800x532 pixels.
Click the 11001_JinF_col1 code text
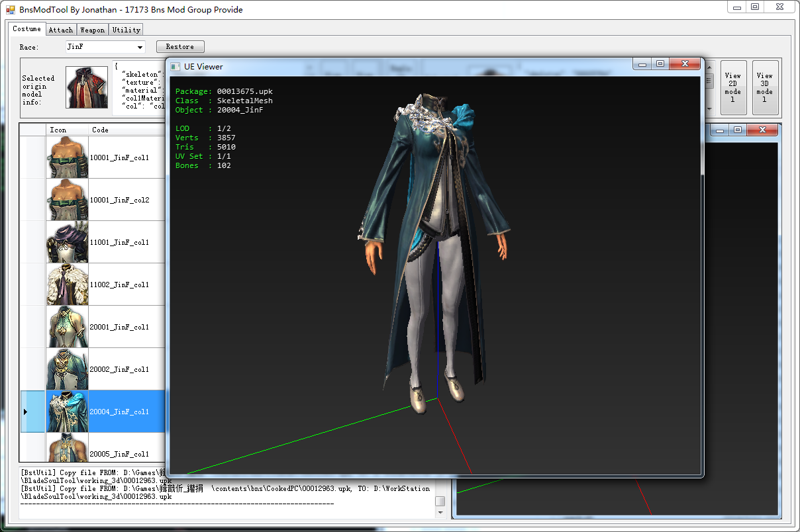[x=120, y=243]
